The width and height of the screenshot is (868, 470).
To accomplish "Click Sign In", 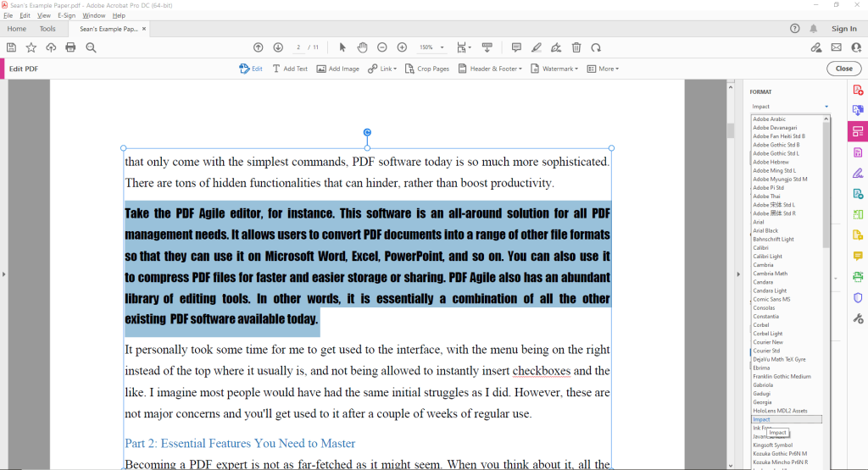I will point(843,29).
